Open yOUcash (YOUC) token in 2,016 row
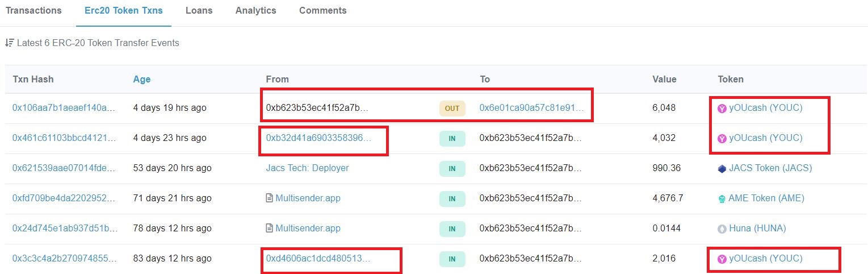The width and height of the screenshot is (868, 274). coord(766,258)
